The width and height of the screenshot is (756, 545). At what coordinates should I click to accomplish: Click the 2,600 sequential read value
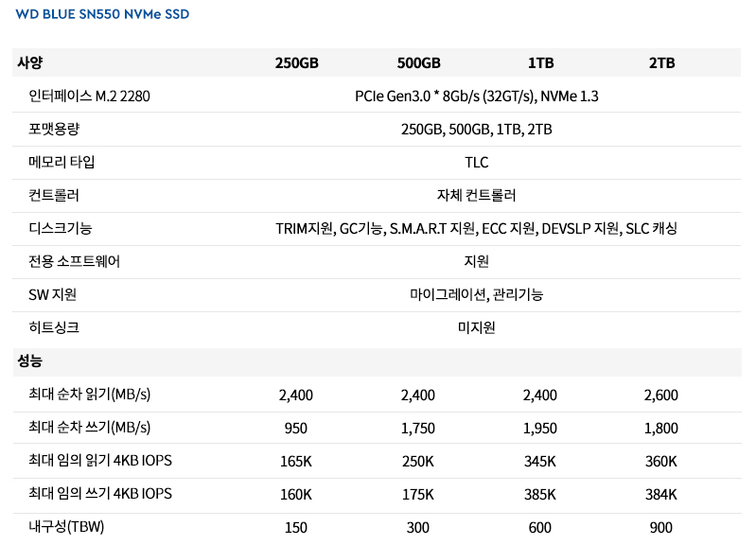point(661,396)
